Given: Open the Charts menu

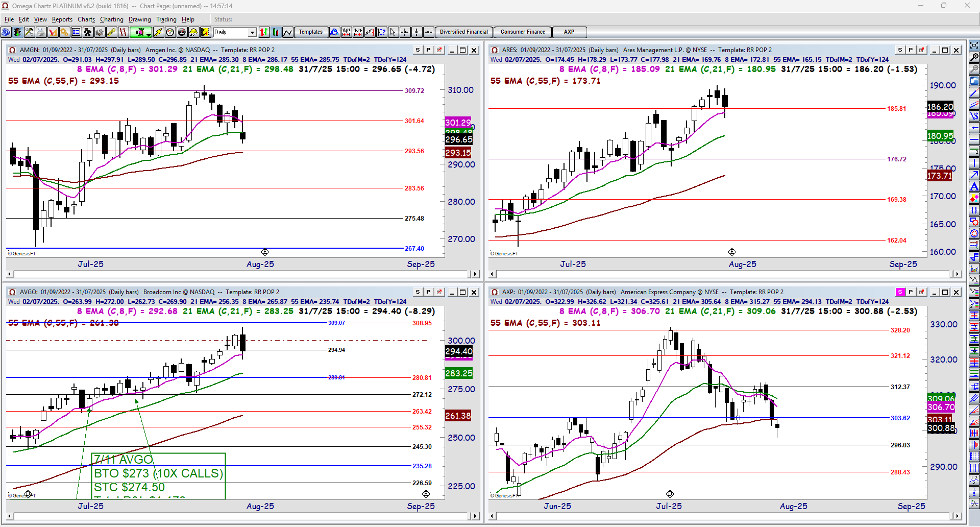Looking at the screenshot, I should 86,19.
